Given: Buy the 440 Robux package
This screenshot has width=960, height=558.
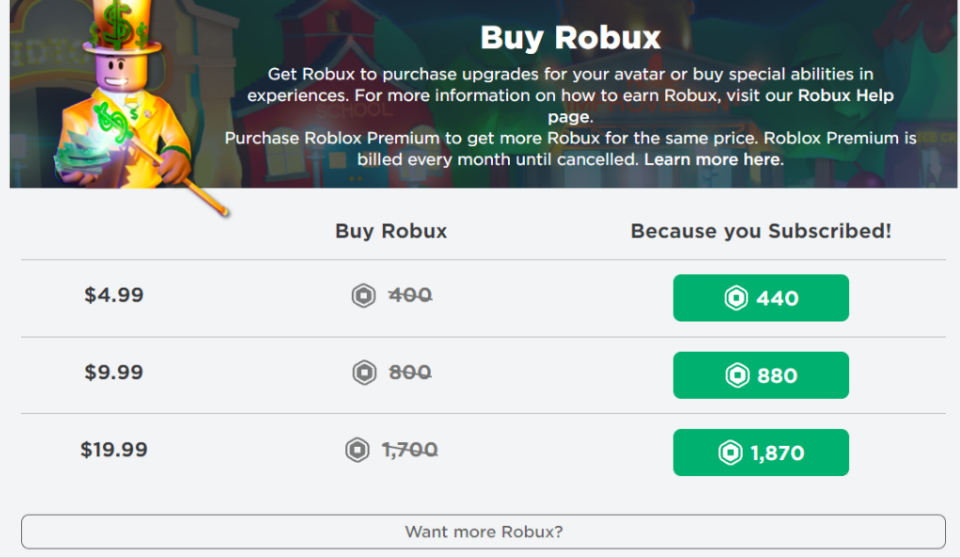Looking at the screenshot, I should (x=760, y=298).
